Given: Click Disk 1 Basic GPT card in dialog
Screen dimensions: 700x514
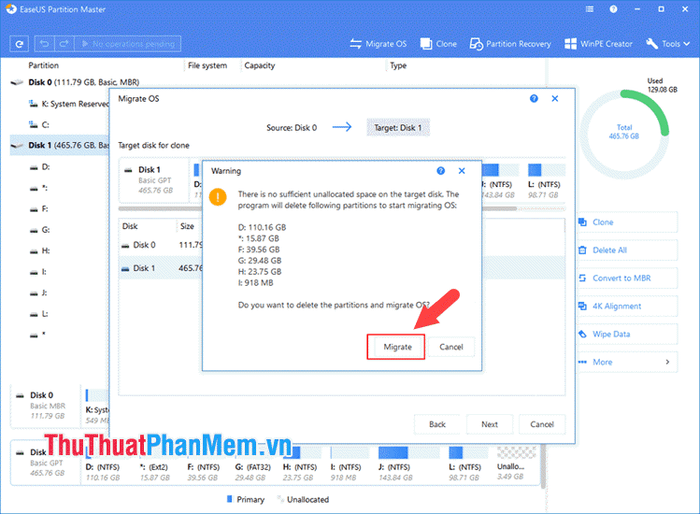Looking at the screenshot, I should click(154, 180).
